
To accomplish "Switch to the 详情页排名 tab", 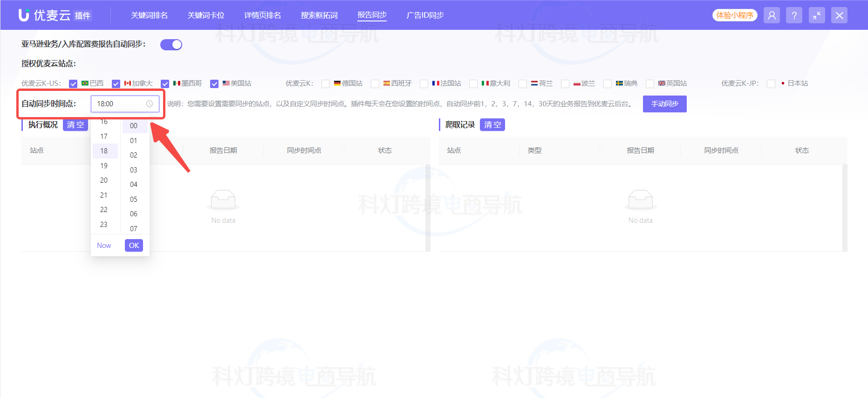I will pyautogui.click(x=263, y=15).
